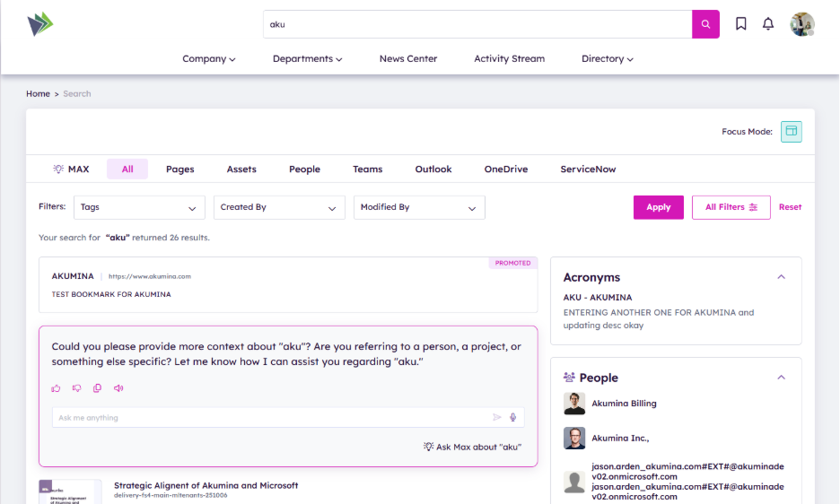Open bookmarks via the bookmark icon
The image size is (840, 504).
click(x=741, y=24)
